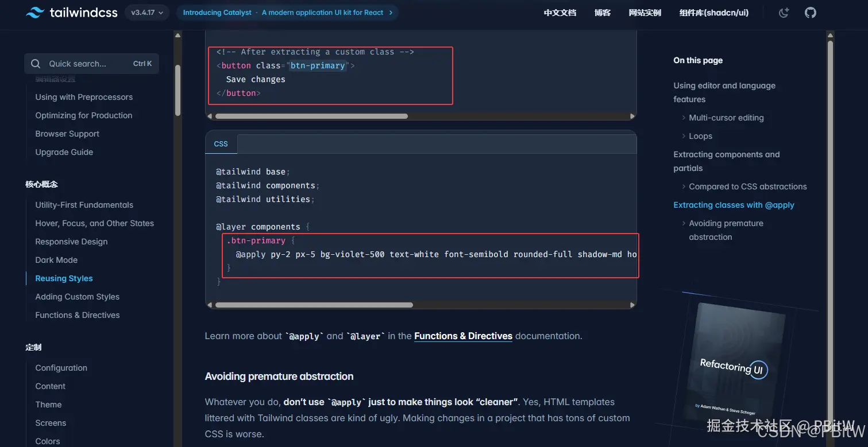Screen dimensions: 868x447
Task: Open Configuration sidebar page
Action: [61, 368]
